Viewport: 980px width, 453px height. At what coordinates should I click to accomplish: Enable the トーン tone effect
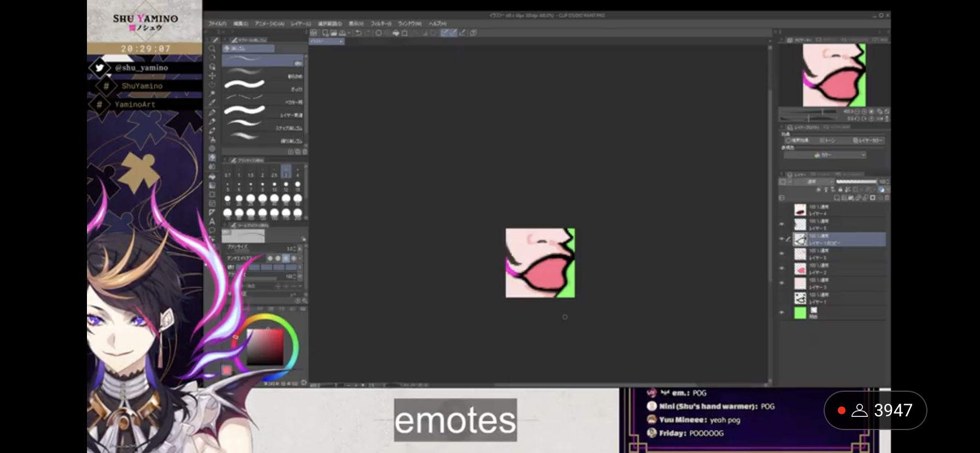tap(828, 141)
